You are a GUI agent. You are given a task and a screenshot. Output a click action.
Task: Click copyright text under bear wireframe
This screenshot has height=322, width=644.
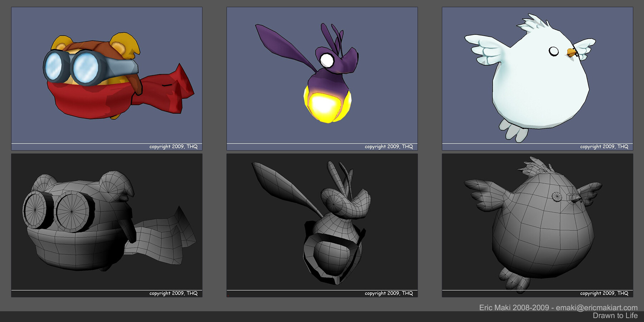coord(173,293)
